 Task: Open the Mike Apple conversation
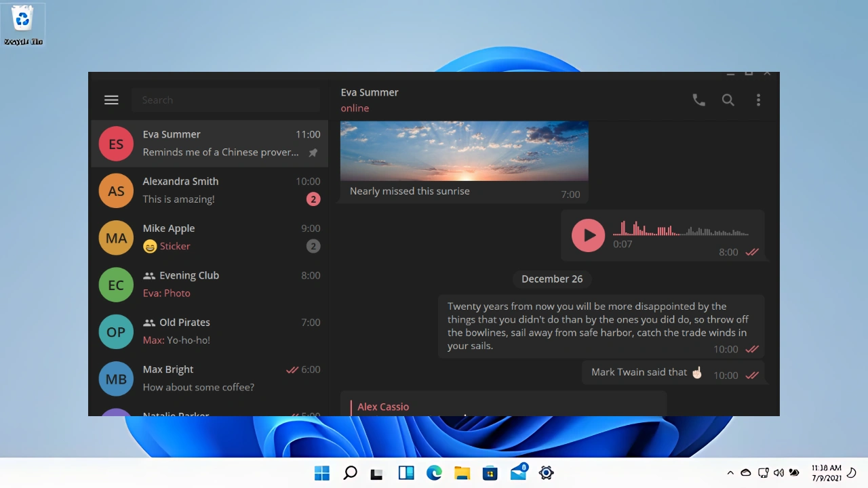pos(210,238)
